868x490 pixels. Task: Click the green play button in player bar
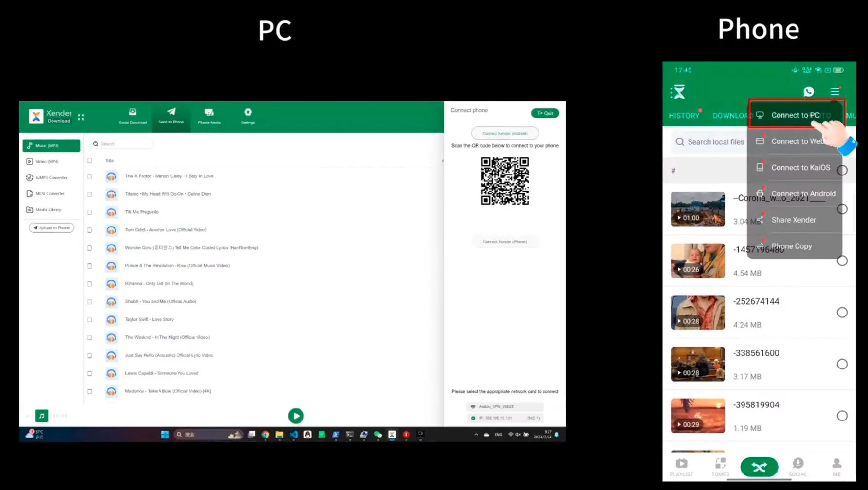pos(296,416)
